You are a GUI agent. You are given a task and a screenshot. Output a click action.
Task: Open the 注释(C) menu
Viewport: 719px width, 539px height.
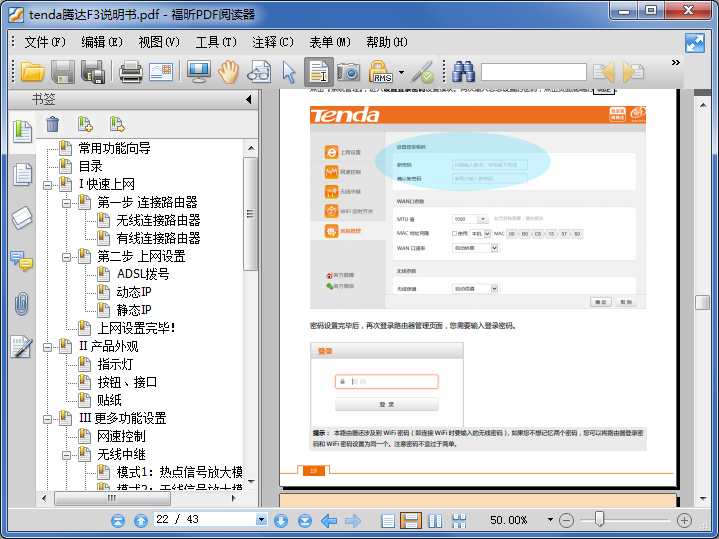click(x=272, y=42)
